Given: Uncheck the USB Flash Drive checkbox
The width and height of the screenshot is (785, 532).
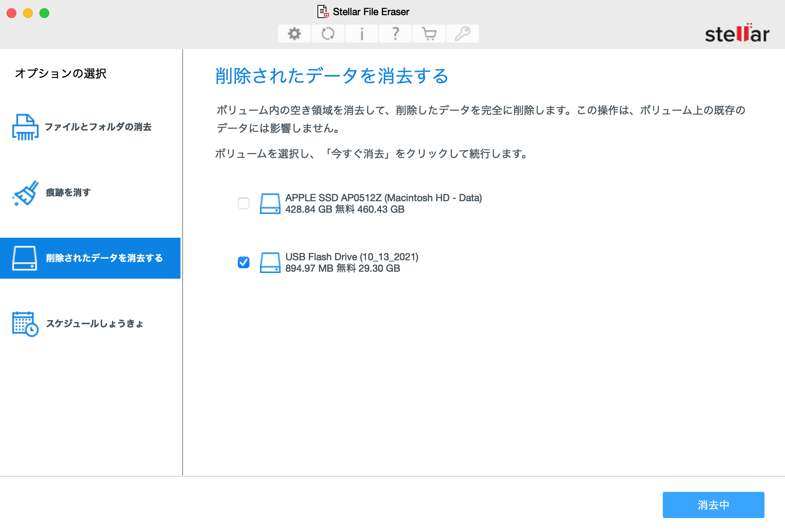Looking at the screenshot, I should coord(244,262).
